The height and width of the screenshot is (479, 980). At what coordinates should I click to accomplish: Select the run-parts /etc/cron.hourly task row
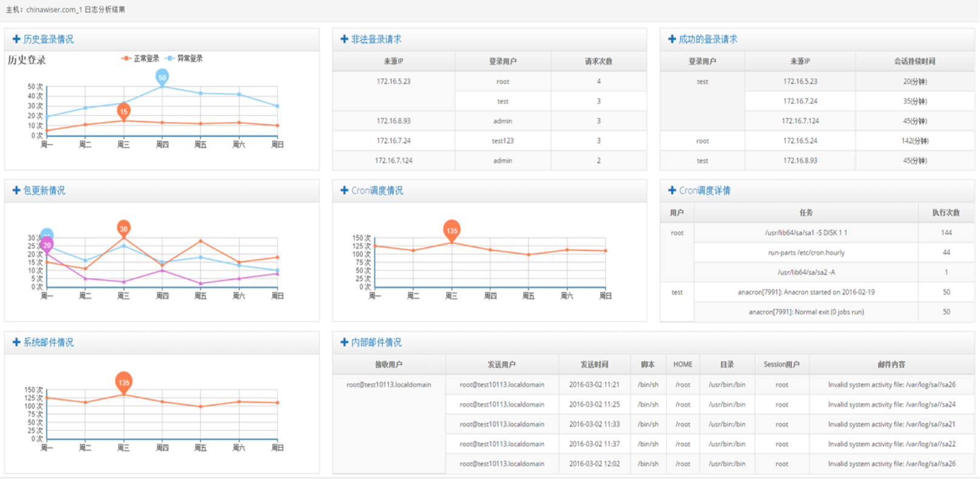(x=806, y=253)
